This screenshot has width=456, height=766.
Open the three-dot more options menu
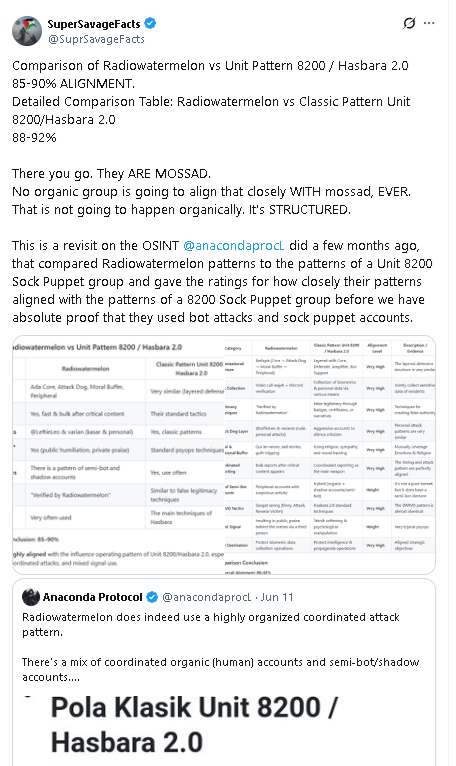click(x=429, y=23)
